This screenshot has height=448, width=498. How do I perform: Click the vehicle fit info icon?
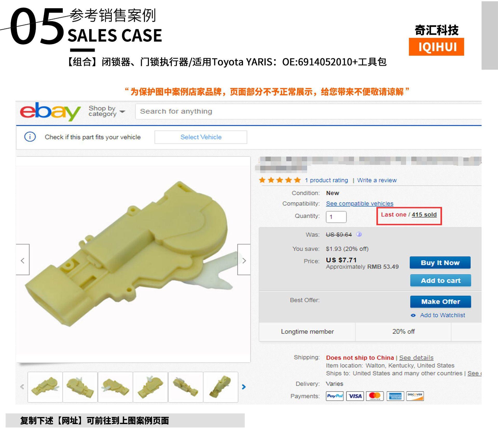click(30, 137)
